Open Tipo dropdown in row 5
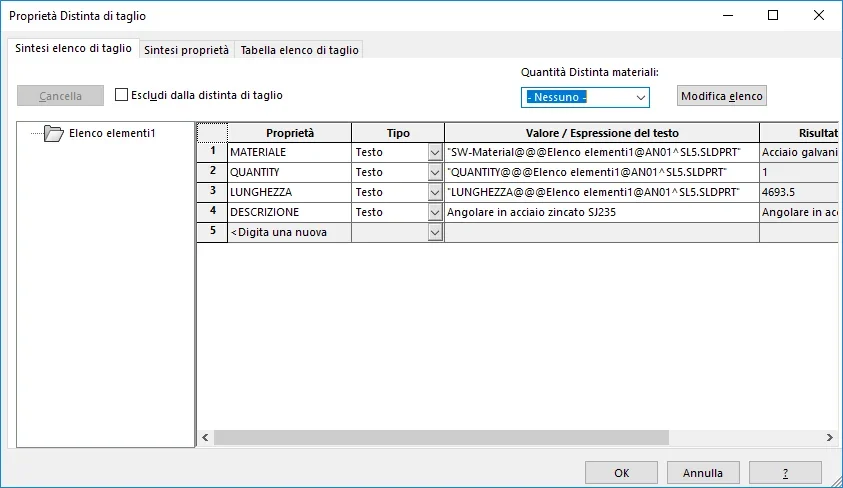The width and height of the screenshot is (843, 488). [x=435, y=233]
